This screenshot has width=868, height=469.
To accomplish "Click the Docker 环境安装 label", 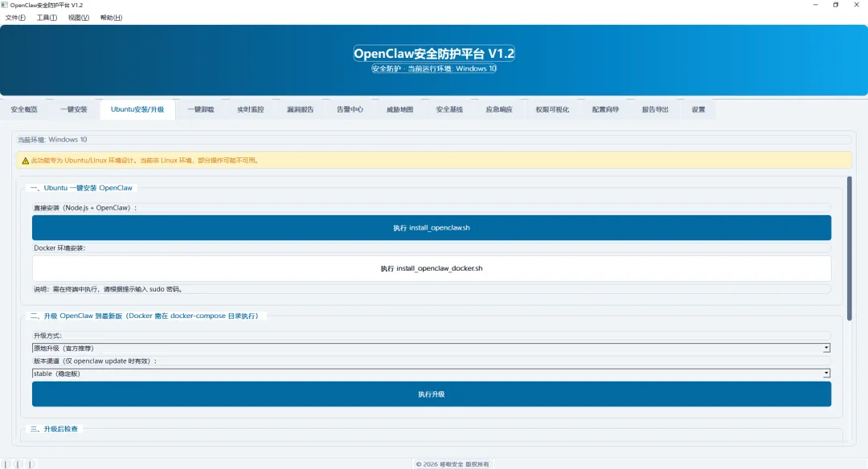I will 59,248.
